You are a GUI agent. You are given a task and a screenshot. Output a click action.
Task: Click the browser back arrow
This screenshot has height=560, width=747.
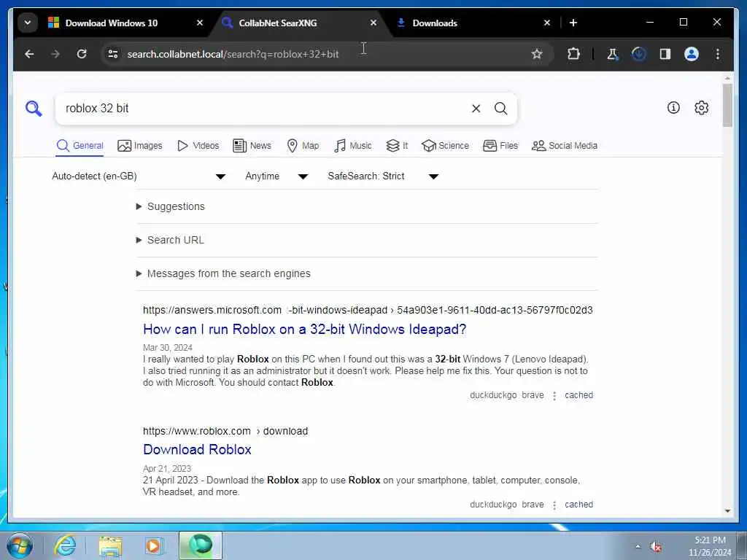pos(29,54)
